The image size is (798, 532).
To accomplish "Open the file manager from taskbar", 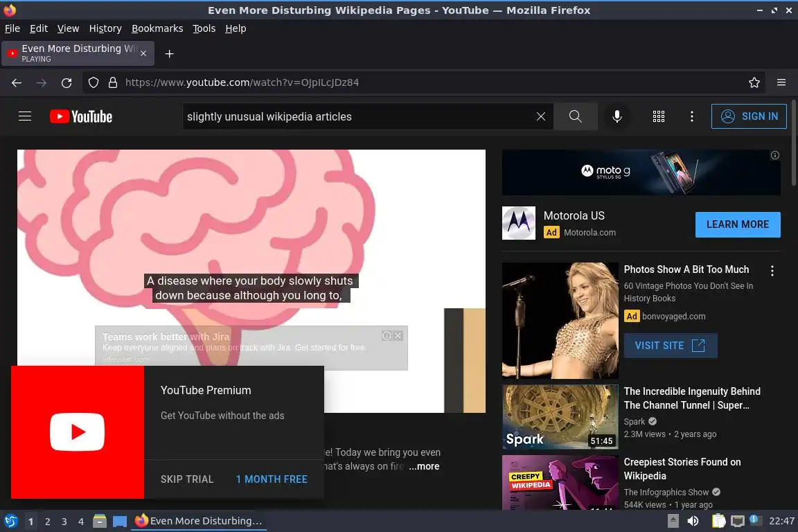I will click(x=100, y=522).
